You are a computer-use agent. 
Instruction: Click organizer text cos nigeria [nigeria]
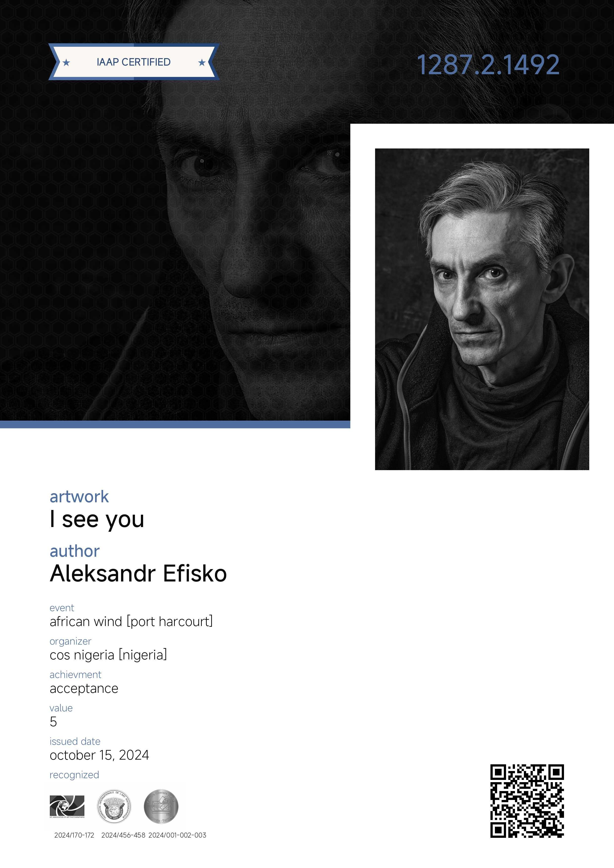108,655
